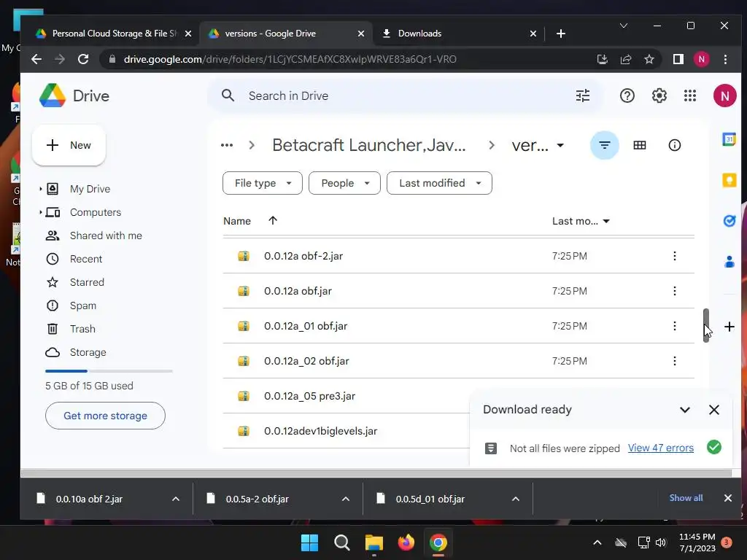Image resolution: width=747 pixels, height=560 pixels.
Task: Toggle the filter button in toolbar
Action: coord(605,145)
